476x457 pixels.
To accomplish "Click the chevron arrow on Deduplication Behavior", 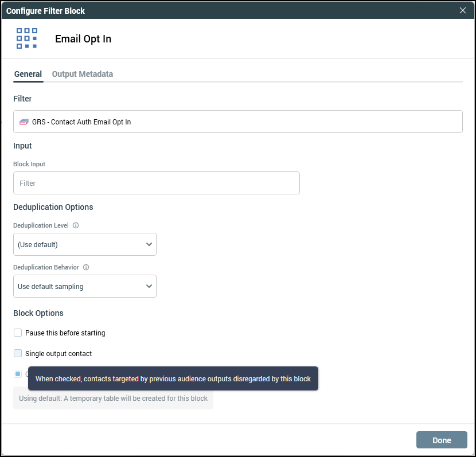I will (x=149, y=286).
